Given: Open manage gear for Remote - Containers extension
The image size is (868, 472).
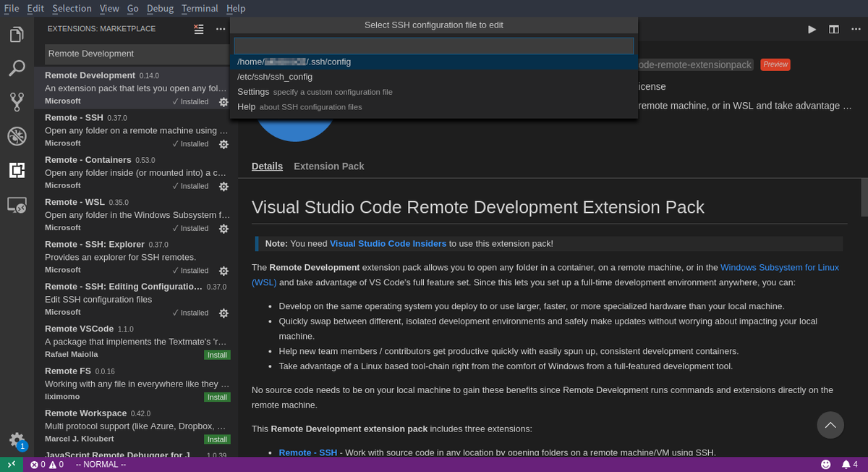Looking at the screenshot, I should click(224, 186).
